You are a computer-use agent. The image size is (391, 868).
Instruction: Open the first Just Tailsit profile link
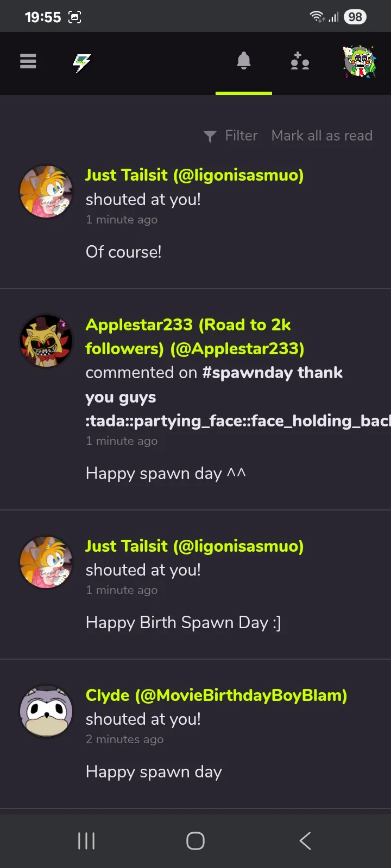(x=194, y=175)
